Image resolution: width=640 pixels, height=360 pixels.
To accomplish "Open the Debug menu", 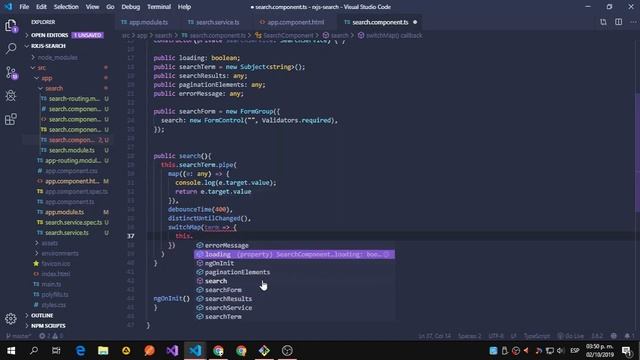I will coord(131,7).
